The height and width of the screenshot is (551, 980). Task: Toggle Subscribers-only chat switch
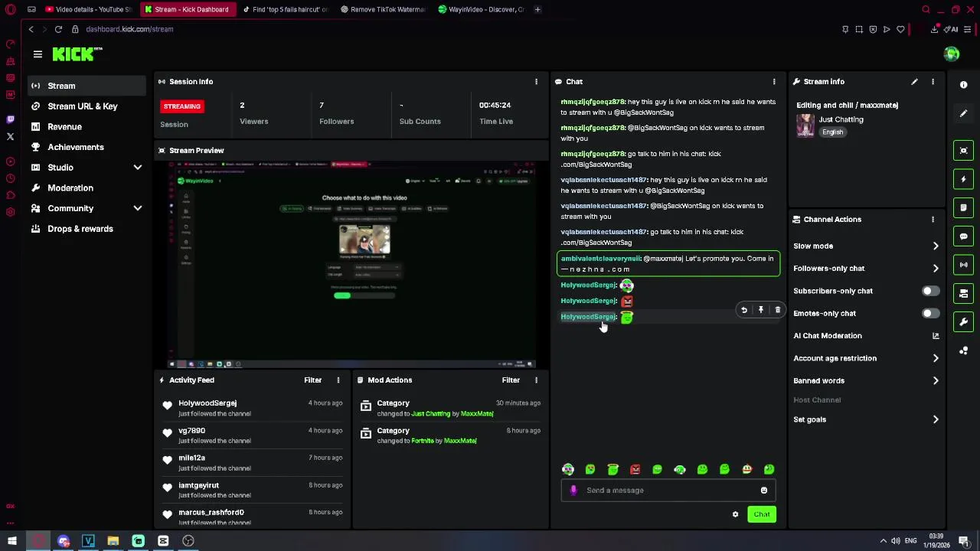click(929, 291)
